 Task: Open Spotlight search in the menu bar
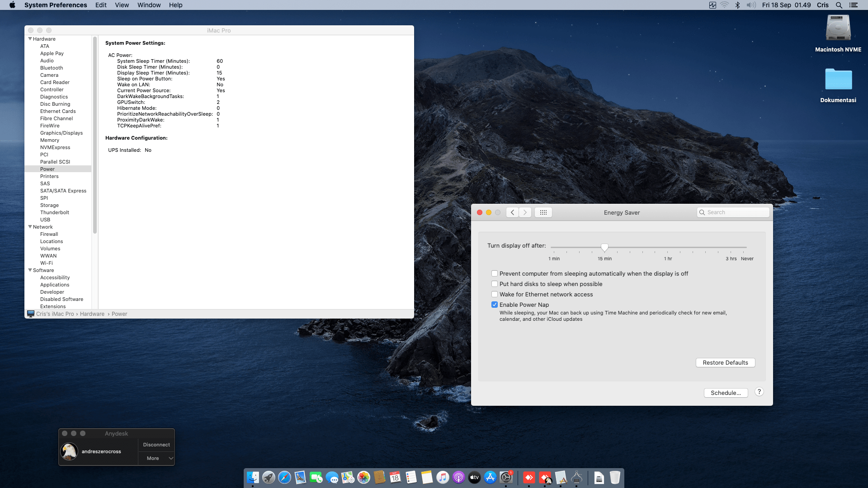(839, 5)
